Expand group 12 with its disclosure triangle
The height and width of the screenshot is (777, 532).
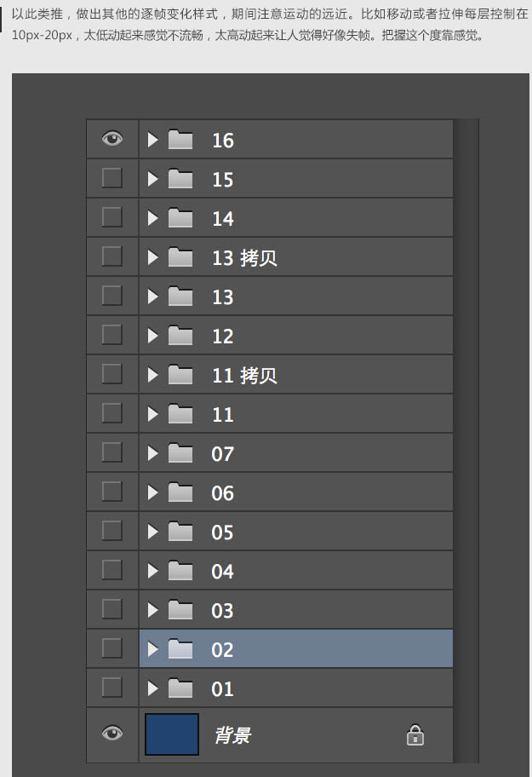click(x=153, y=336)
